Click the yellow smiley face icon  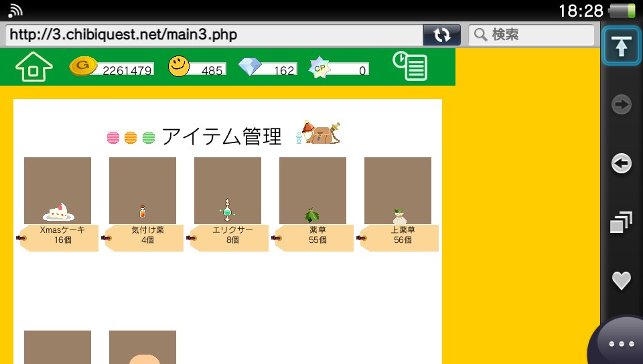tap(179, 66)
